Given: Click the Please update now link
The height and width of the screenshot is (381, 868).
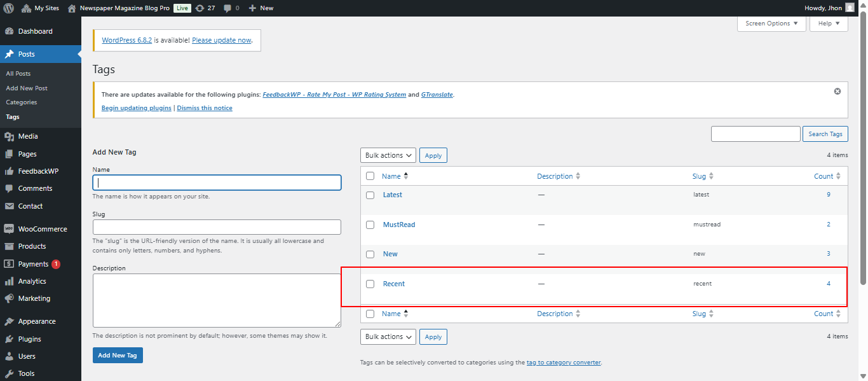Looking at the screenshot, I should click(x=222, y=40).
